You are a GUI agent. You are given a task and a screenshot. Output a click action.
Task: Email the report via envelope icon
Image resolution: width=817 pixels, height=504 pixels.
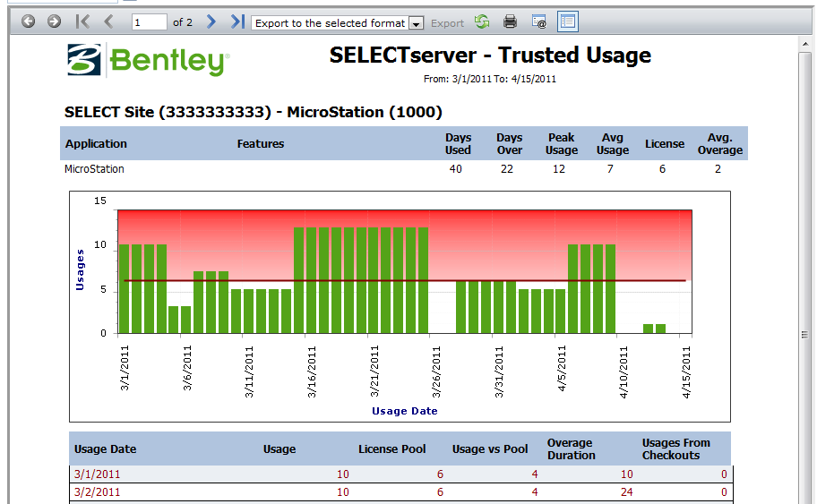coord(538,21)
